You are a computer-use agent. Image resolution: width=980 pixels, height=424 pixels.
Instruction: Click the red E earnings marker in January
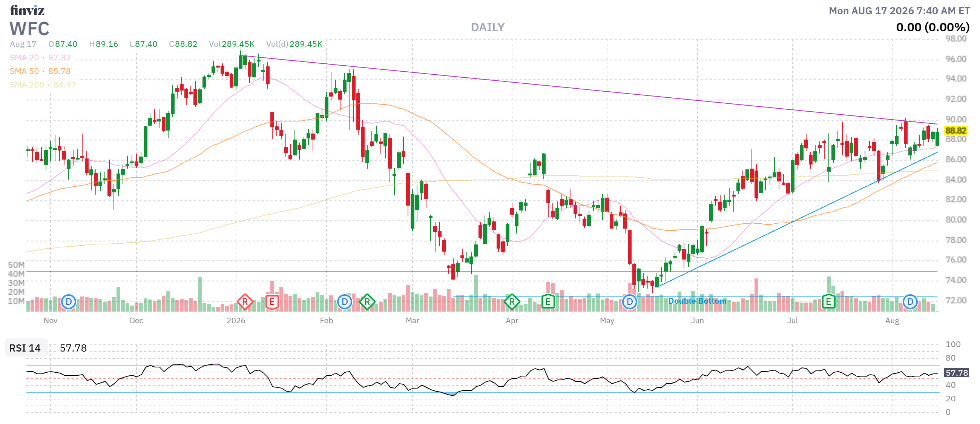(x=271, y=302)
